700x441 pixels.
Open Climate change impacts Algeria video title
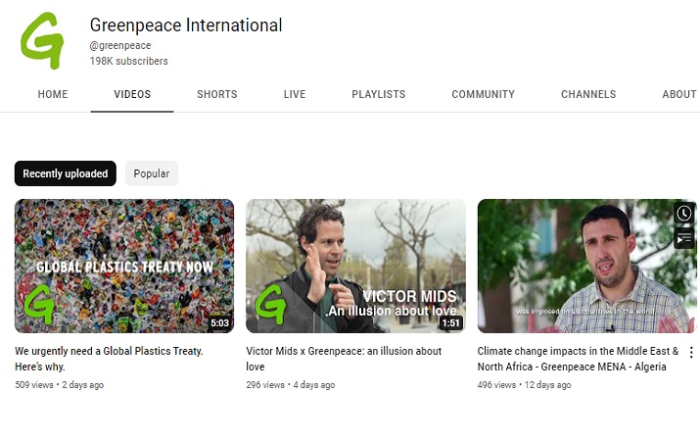pos(578,357)
